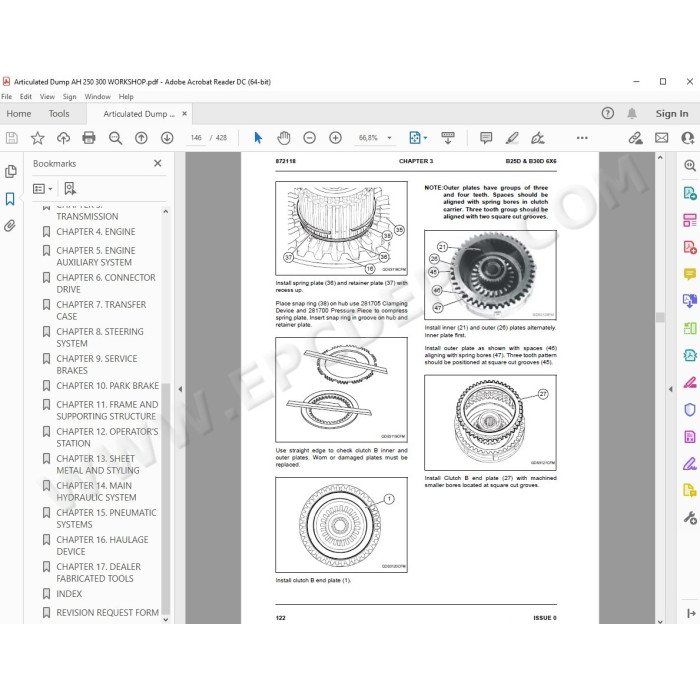The width and height of the screenshot is (700, 700).
Task: Open bookmark options dropdown
Action: point(42,189)
